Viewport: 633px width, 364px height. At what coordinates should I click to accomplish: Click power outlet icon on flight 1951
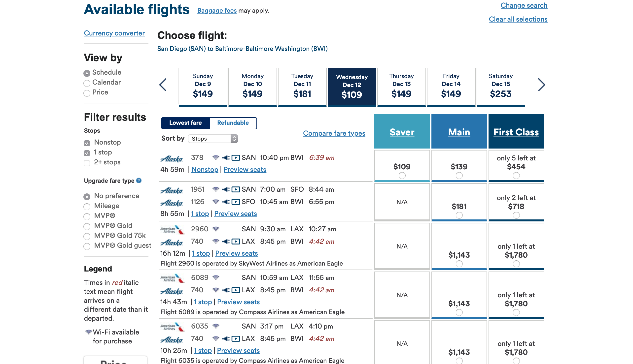[226, 189]
